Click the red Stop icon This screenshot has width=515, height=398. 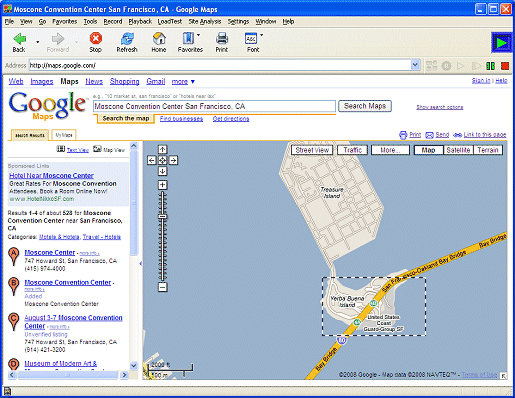click(96, 38)
